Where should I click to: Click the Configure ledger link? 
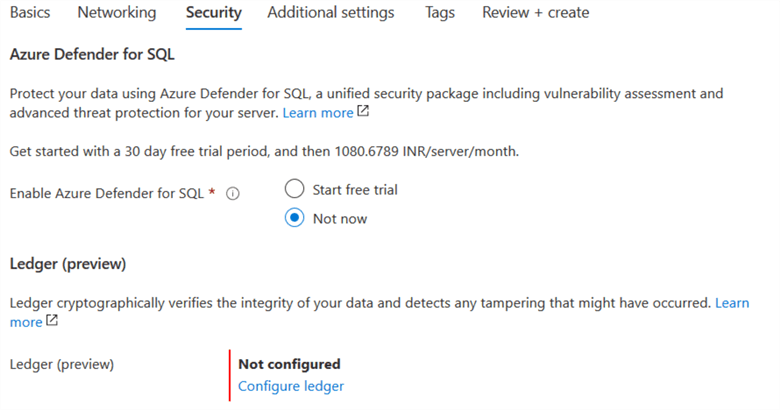[291, 386]
